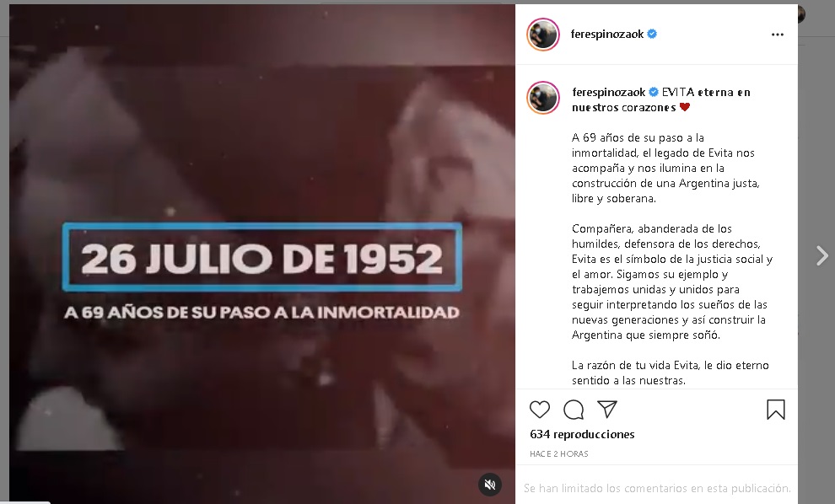Go to next post with right chevron
835x504 pixels.
pyautogui.click(x=822, y=256)
